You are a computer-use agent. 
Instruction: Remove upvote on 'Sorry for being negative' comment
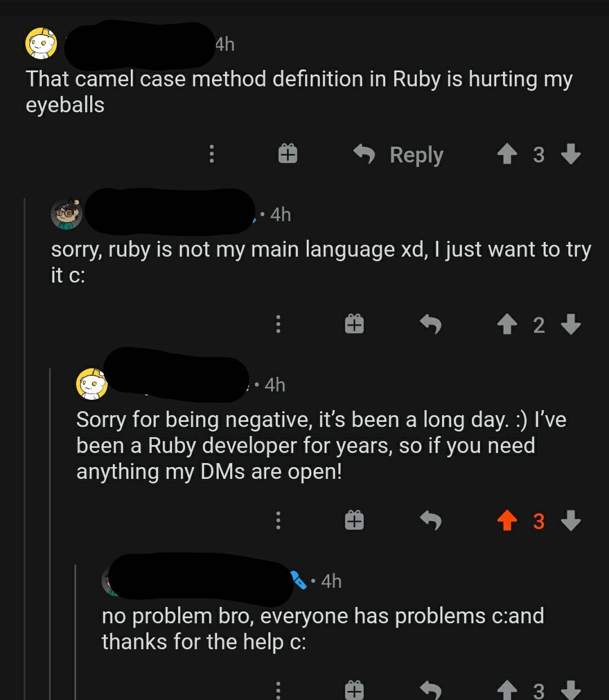pyautogui.click(x=507, y=521)
